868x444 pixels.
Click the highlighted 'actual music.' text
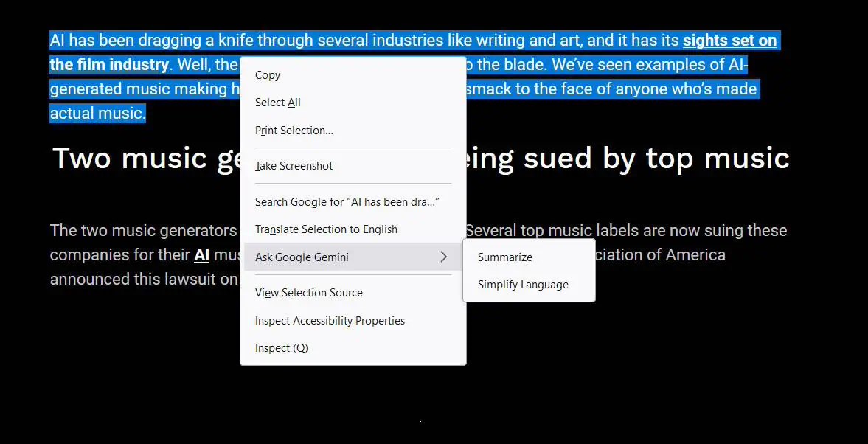[97, 114]
